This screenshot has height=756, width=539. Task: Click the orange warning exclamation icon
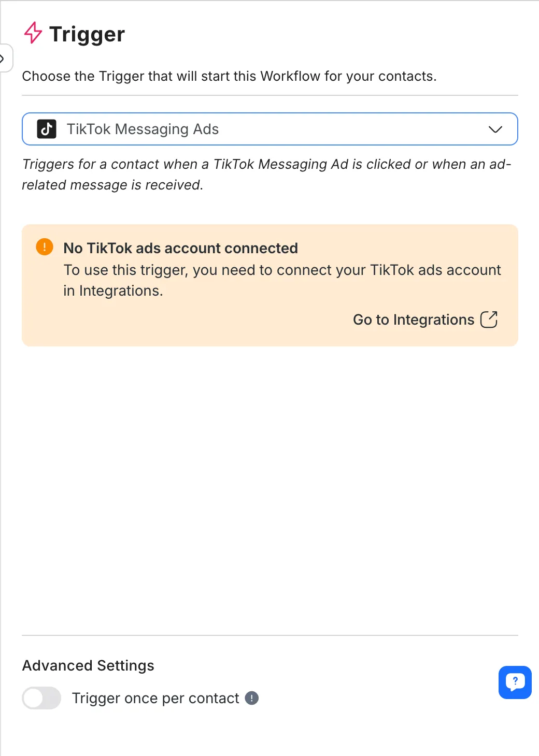(x=45, y=247)
